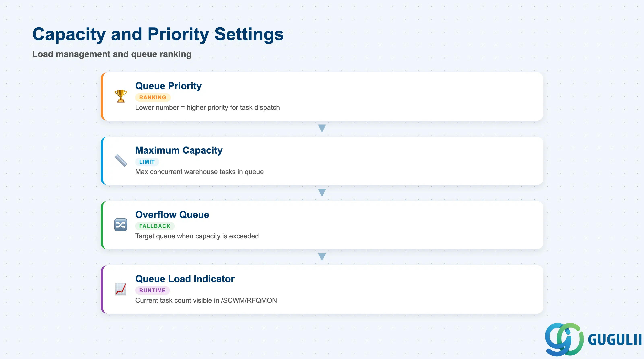Click the chart icon beside Queue Load Indicator
Screen dimensions: 644x359
[x=121, y=289]
